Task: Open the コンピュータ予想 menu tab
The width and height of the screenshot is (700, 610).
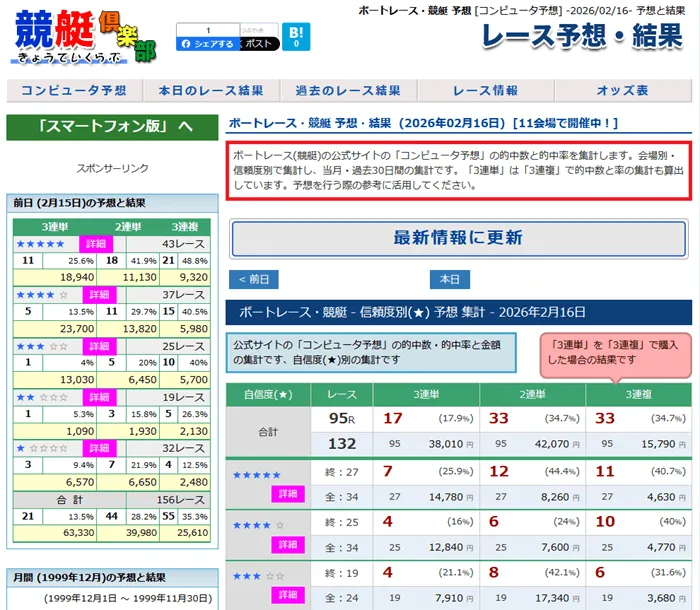Action: click(74, 91)
